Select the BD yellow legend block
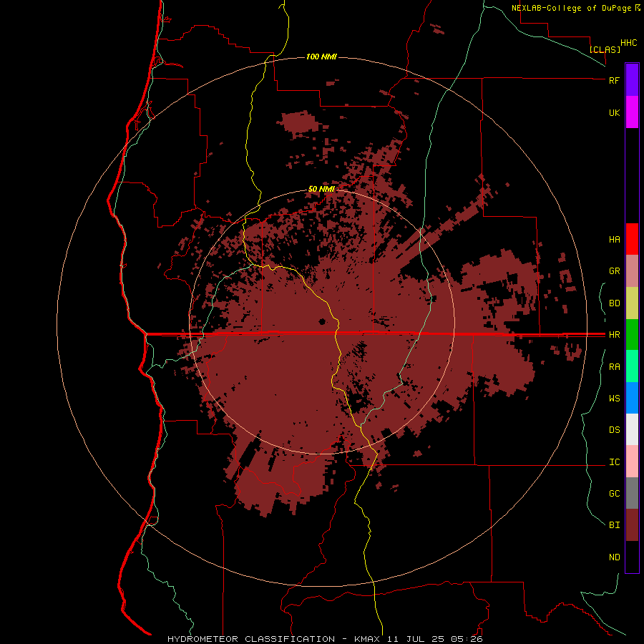644x644 pixels. point(632,303)
